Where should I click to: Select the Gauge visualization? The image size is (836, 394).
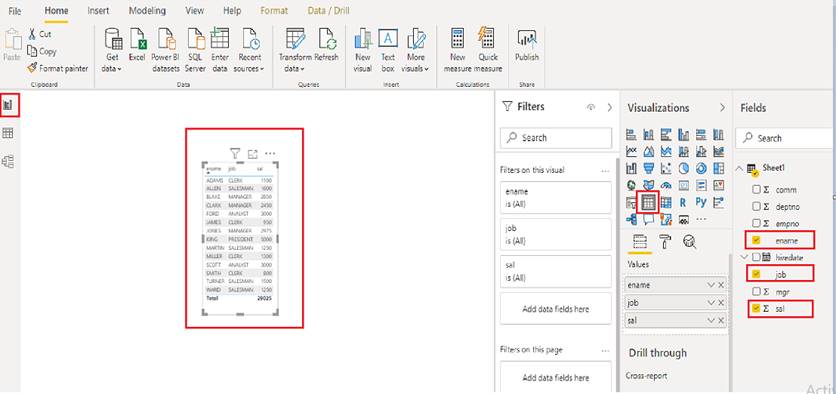[666, 186]
